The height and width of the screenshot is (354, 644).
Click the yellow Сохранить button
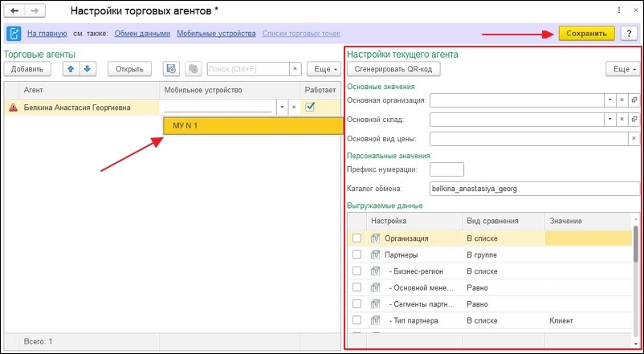587,34
